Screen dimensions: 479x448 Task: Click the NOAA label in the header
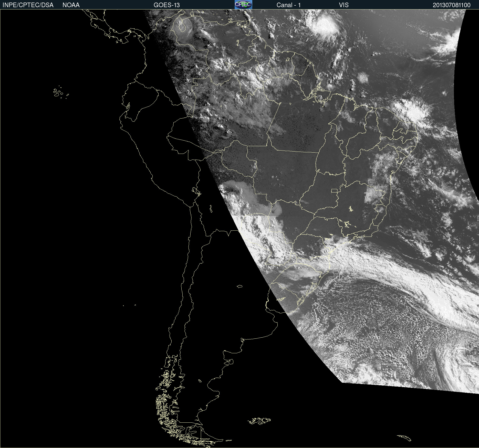(x=71, y=5)
